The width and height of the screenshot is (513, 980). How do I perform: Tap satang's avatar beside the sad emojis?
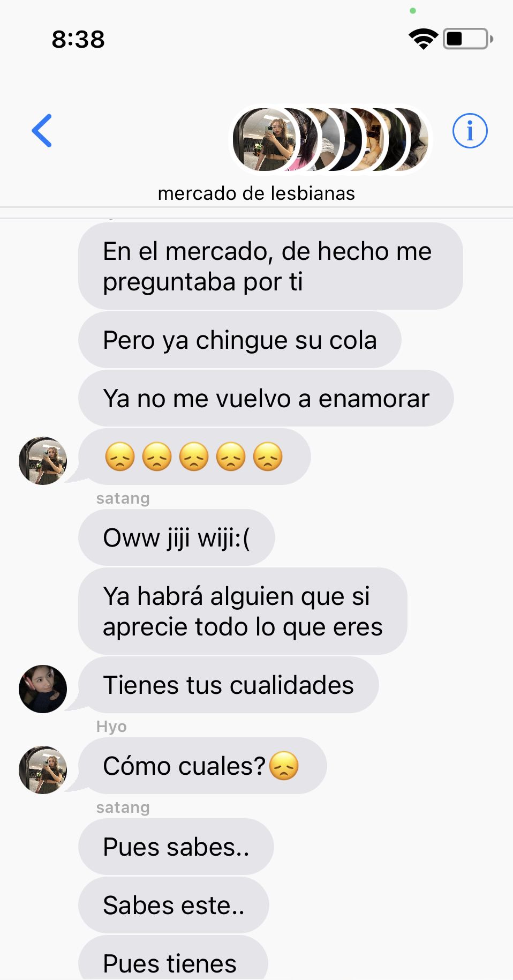(x=43, y=461)
